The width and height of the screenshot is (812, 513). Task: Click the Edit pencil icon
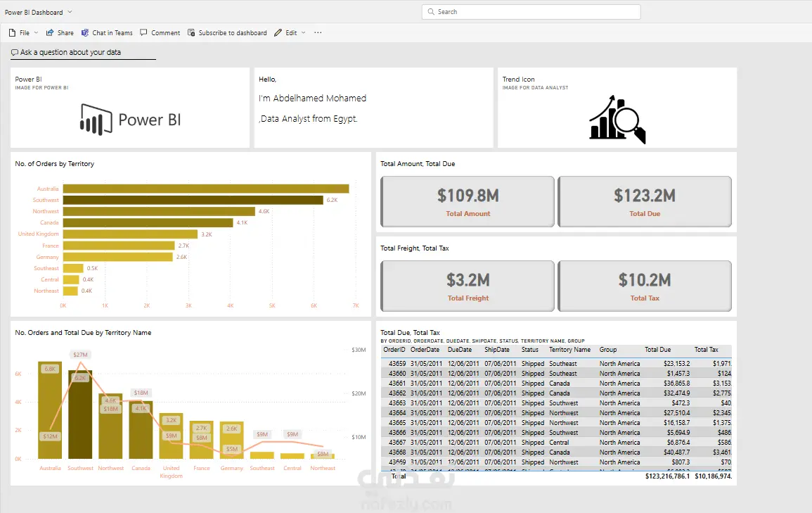pos(278,33)
